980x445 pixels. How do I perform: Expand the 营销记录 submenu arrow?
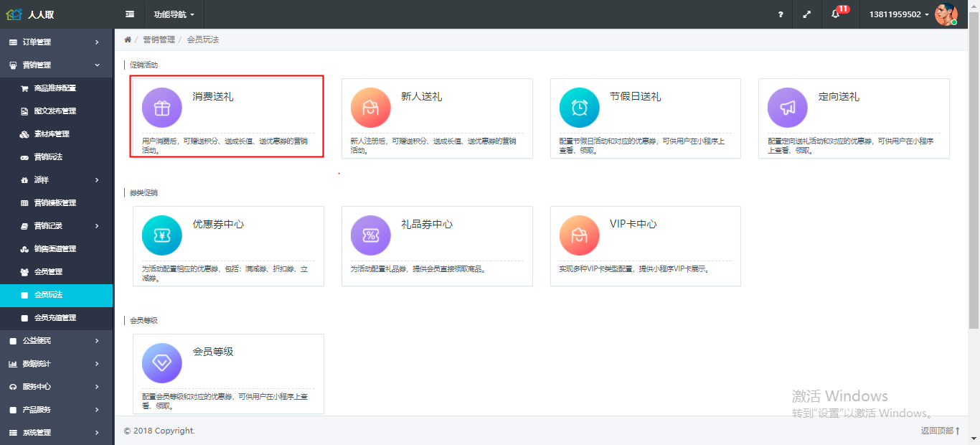[97, 226]
